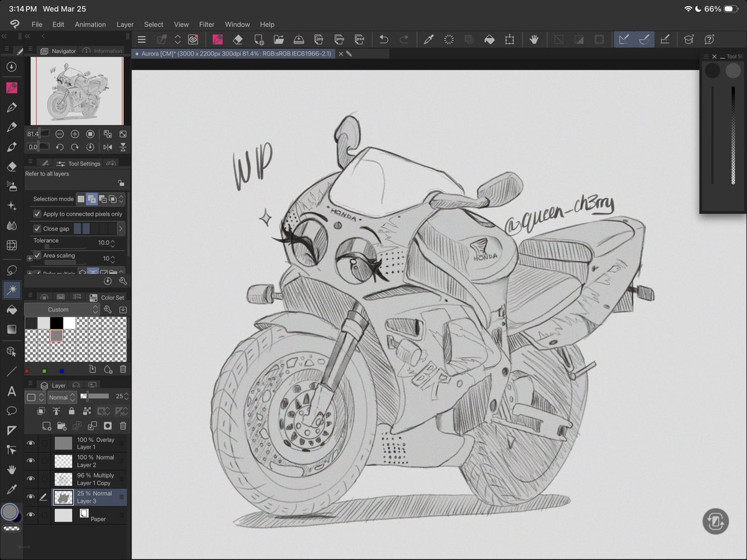This screenshot has width=747, height=560.
Task: Switch to the Information tab
Action: coord(103,51)
